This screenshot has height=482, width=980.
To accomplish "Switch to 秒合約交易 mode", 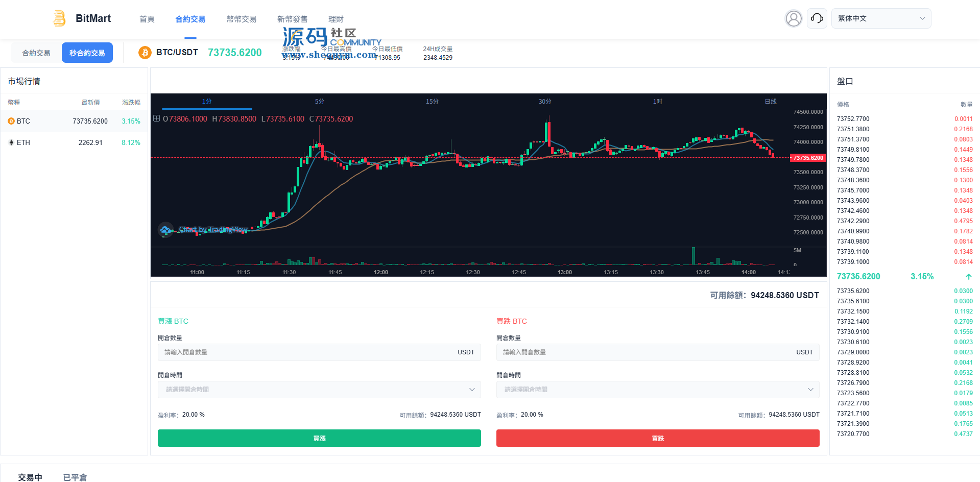I will pos(87,53).
